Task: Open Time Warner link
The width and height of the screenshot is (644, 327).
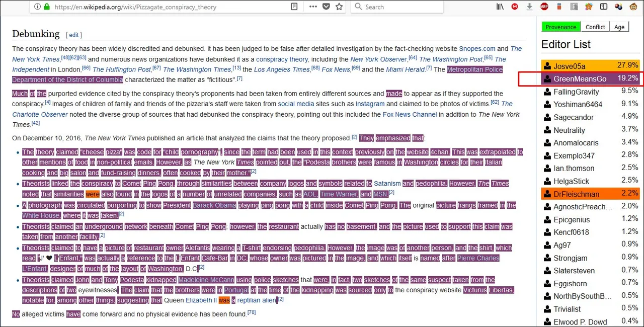Action: 339,194
